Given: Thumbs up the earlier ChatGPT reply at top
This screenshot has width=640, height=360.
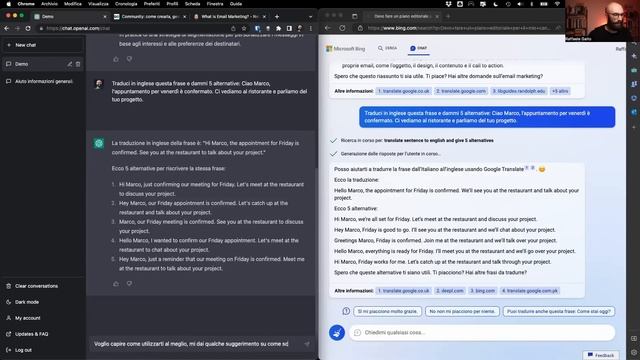Looking at the screenshot, I should click(x=116, y=59).
